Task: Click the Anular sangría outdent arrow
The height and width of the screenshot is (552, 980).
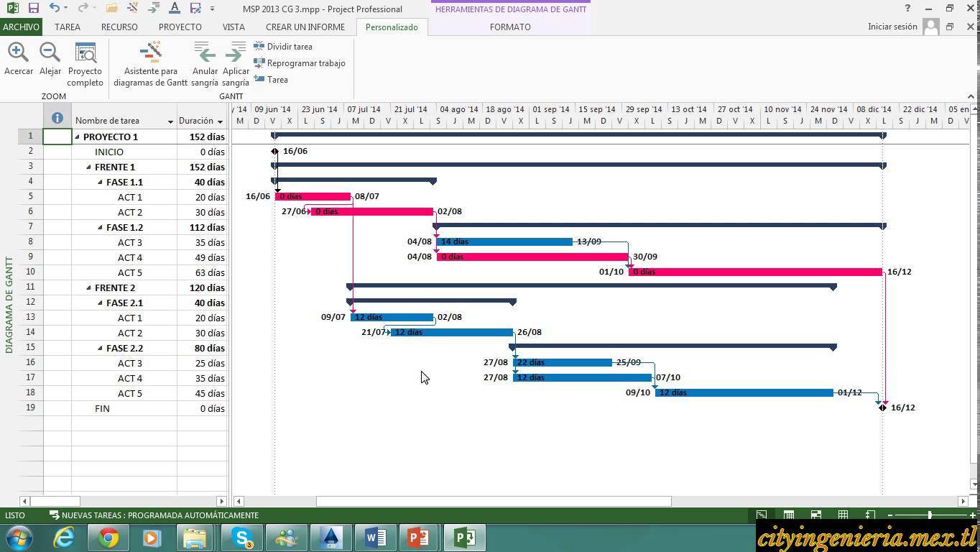Action: 205,53
